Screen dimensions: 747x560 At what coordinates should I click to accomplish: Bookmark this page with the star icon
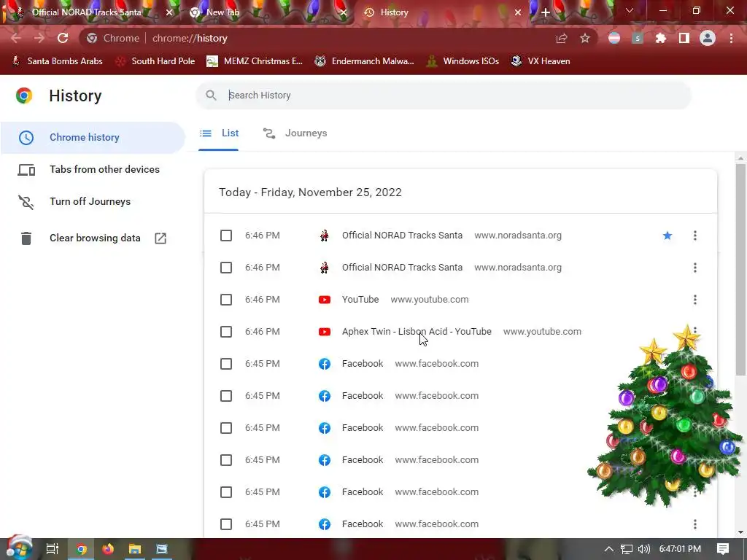click(585, 38)
